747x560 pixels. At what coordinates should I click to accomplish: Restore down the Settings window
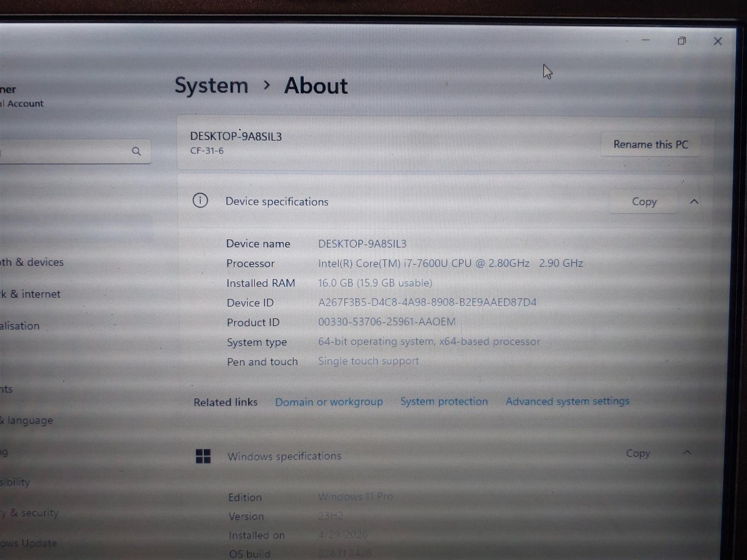tap(682, 41)
